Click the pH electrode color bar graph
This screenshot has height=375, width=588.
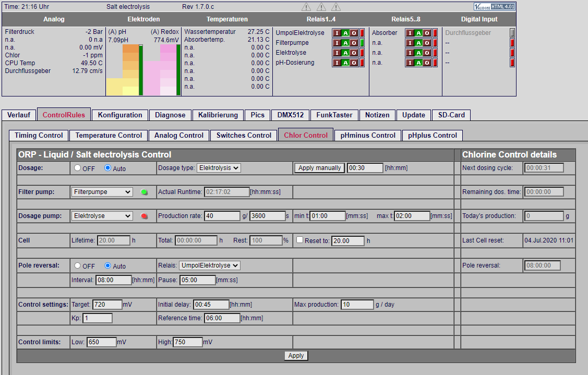(x=123, y=70)
